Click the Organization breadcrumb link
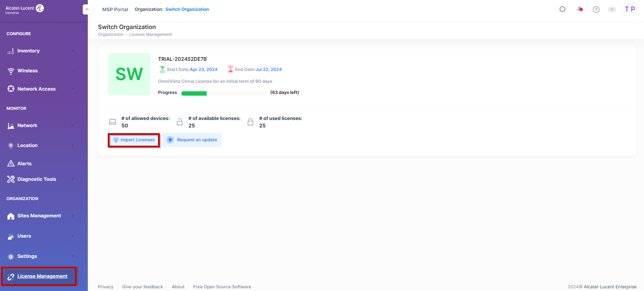Screen dimensions: 644x291 (111, 34)
